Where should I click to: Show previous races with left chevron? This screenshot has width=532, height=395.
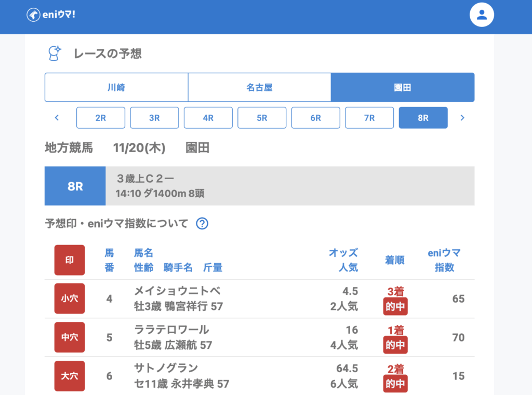click(57, 118)
